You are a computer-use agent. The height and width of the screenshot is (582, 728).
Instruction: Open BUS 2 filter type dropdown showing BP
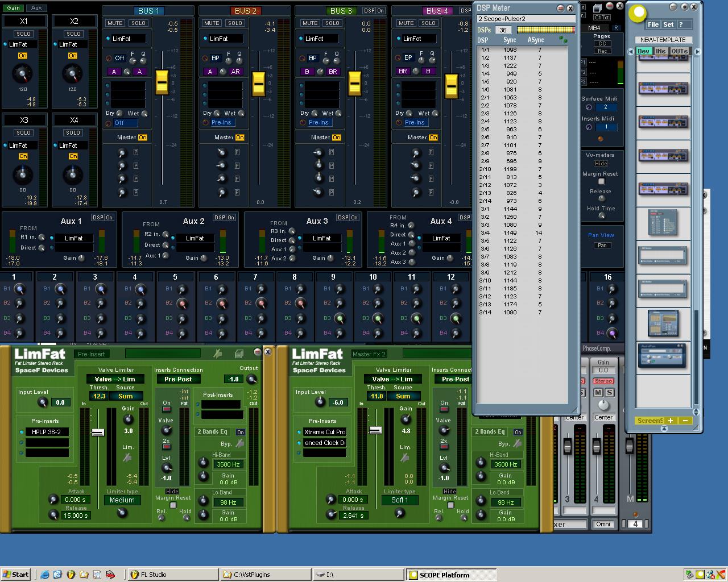pos(216,58)
